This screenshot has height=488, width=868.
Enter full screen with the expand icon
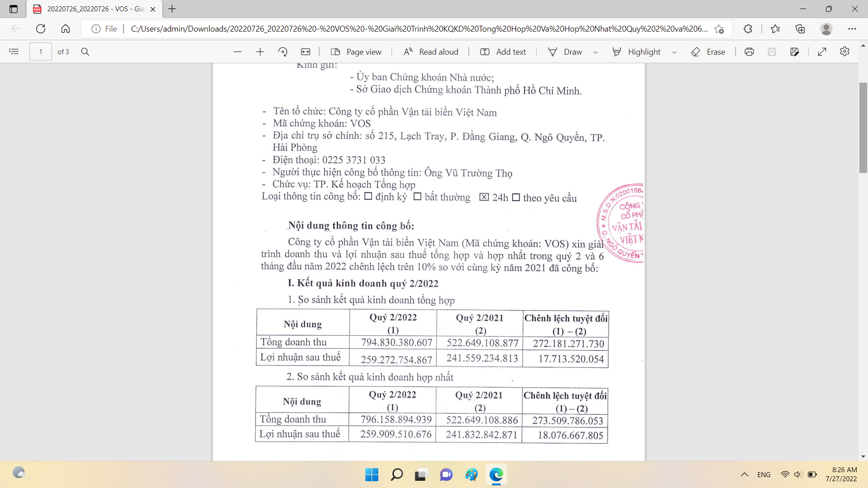pyautogui.click(x=822, y=52)
